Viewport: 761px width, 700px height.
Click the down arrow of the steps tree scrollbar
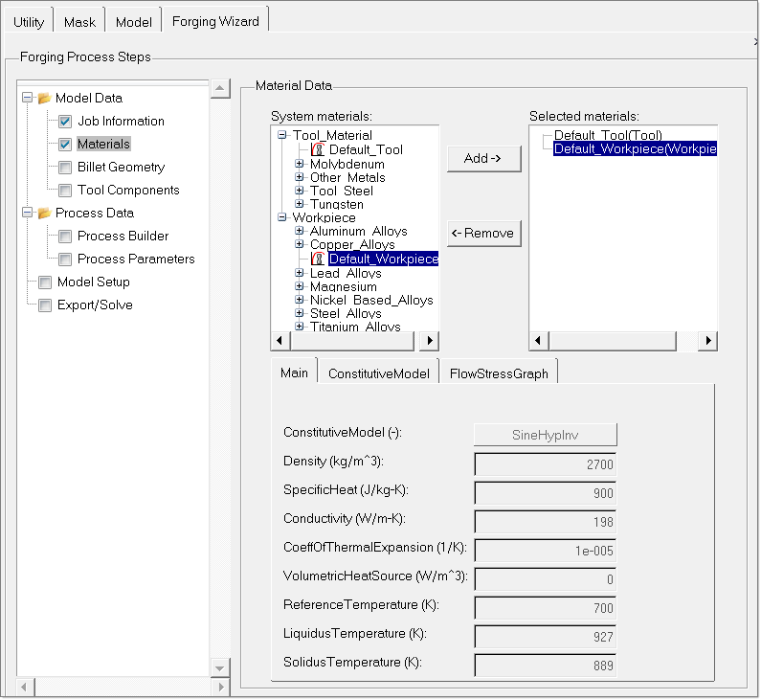point(220,667)
